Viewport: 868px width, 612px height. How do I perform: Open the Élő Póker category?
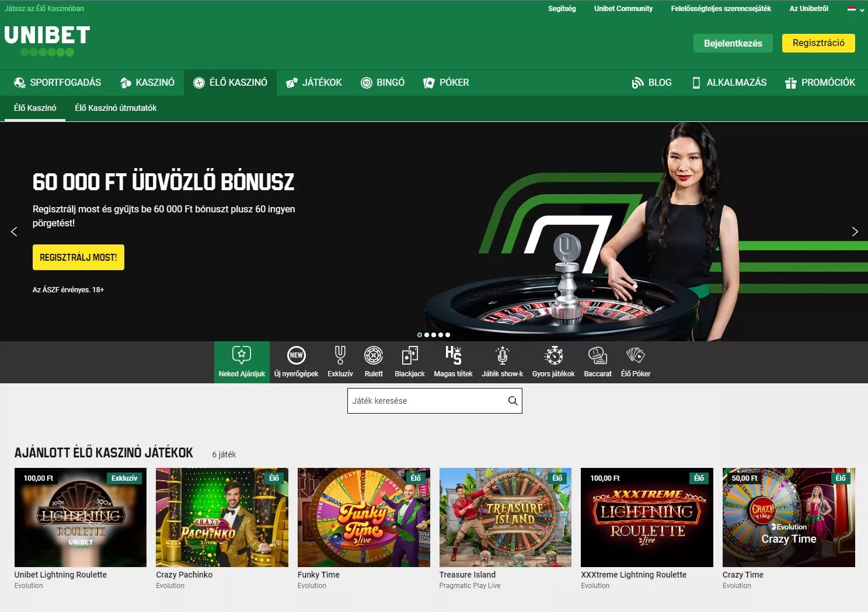click(636, 356)
